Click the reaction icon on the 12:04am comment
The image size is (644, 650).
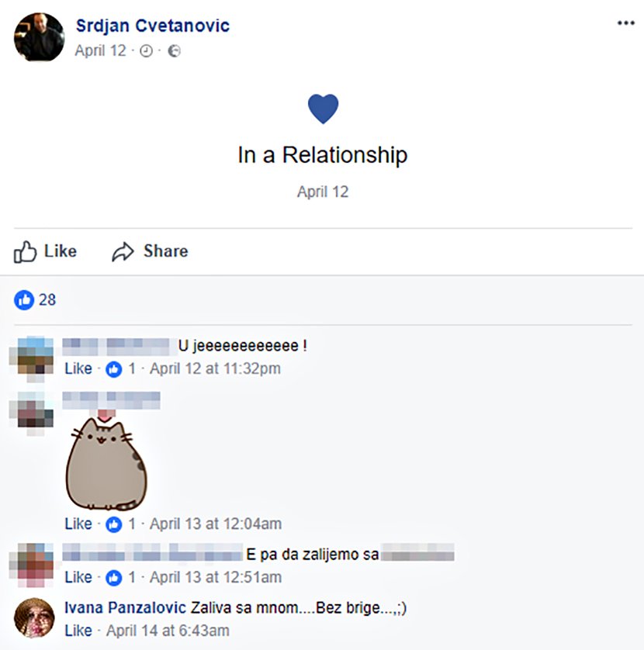pos(114,524)
